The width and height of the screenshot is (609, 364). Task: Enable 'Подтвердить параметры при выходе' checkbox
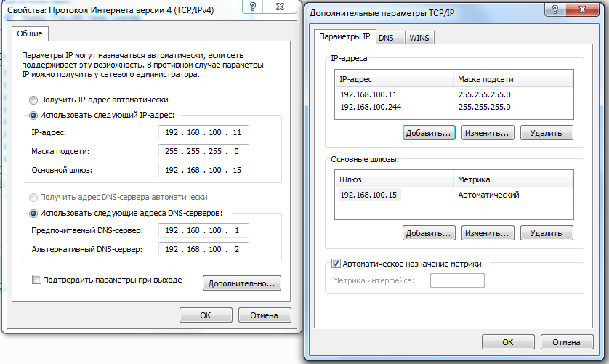pos(37,280)
